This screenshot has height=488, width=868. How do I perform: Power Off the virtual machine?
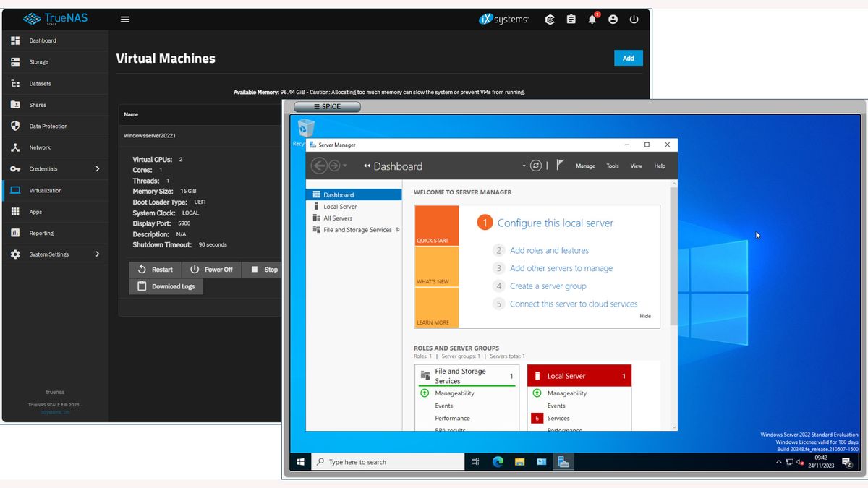211,270
